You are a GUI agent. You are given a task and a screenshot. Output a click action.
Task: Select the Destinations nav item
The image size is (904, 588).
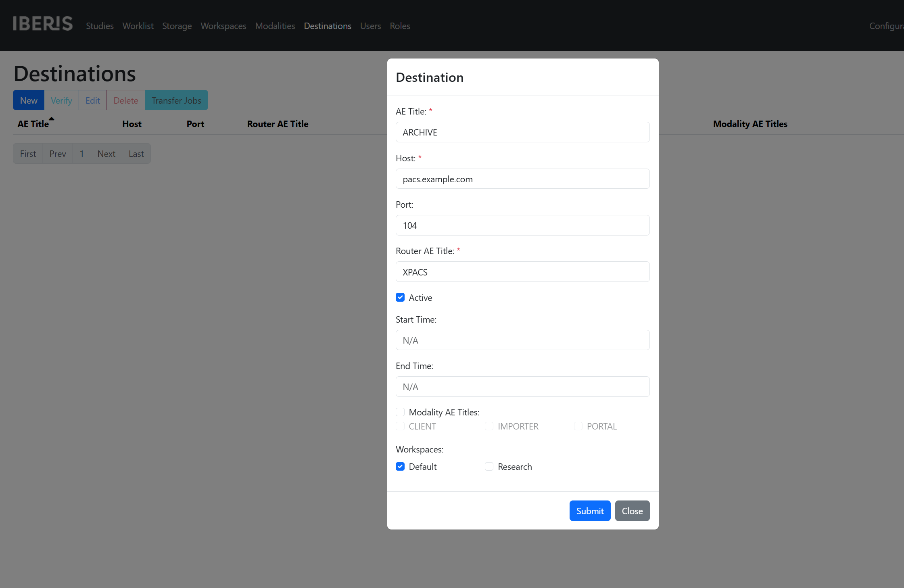[x=328, y=26]
